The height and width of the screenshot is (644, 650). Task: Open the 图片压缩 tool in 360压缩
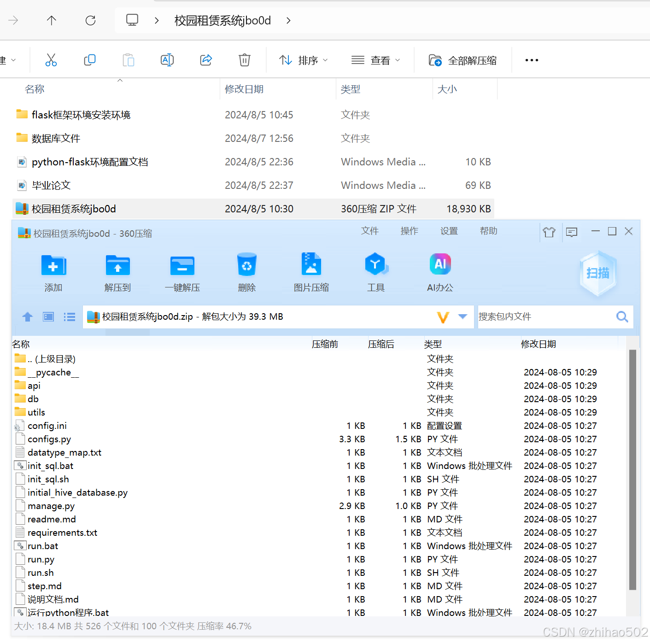point(311,273)
